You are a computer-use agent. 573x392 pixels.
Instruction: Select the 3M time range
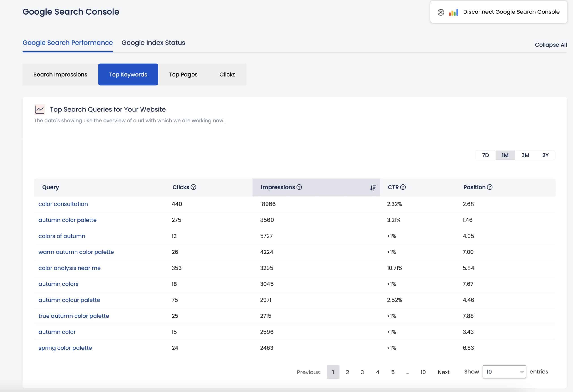(525, 155)
